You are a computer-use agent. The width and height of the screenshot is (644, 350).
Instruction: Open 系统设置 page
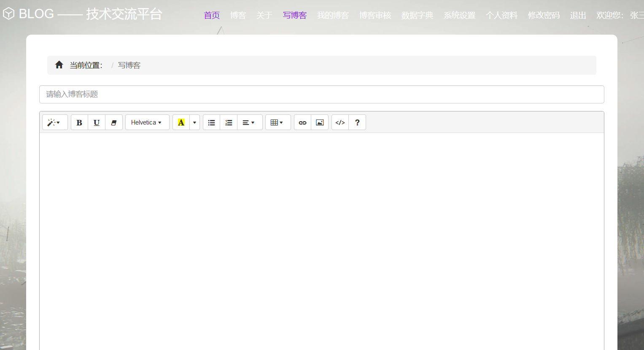pos(459,15)
